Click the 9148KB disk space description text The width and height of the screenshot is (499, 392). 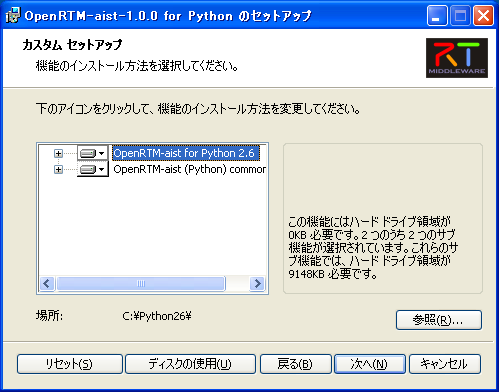pos(373,248)
